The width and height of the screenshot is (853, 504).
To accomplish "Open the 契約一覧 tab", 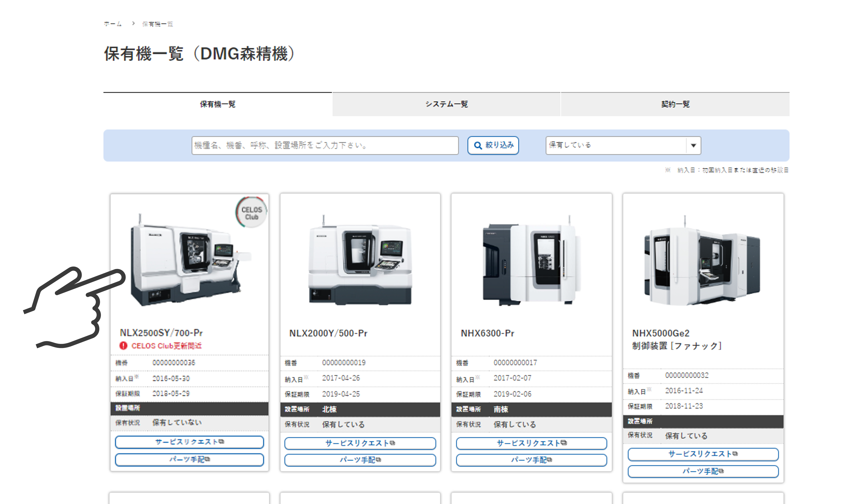I will coord(675,104).
